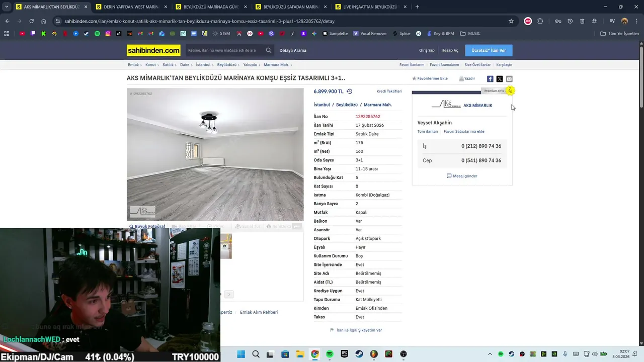
Task: Click Karşılaştır link
Action: [x=504, y=65]
